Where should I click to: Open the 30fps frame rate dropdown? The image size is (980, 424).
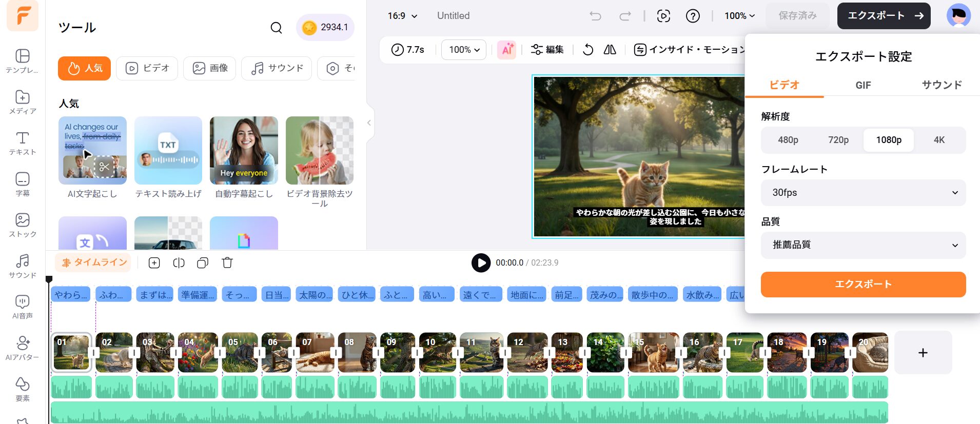pyautogui.click(x=863, y=193)
